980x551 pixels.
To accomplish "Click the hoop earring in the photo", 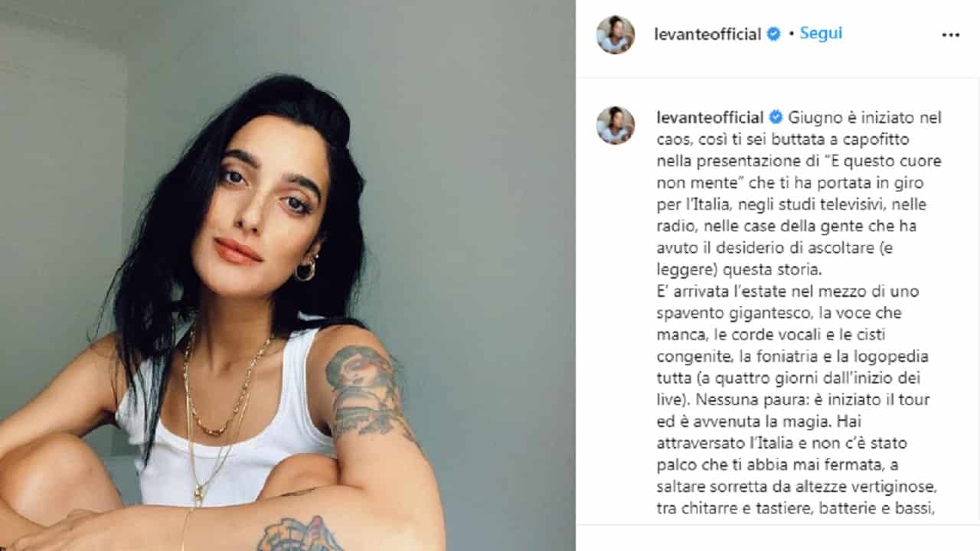I will tap(305, 269).
